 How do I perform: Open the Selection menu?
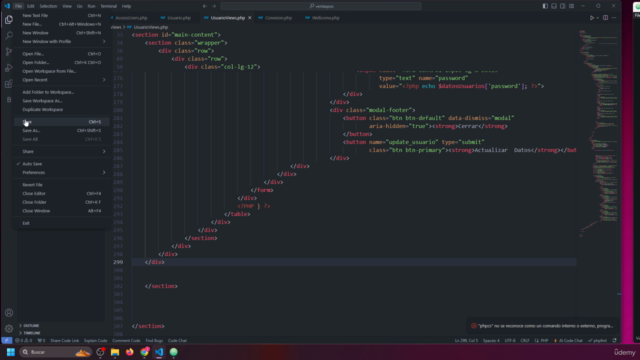coord(48,6)
